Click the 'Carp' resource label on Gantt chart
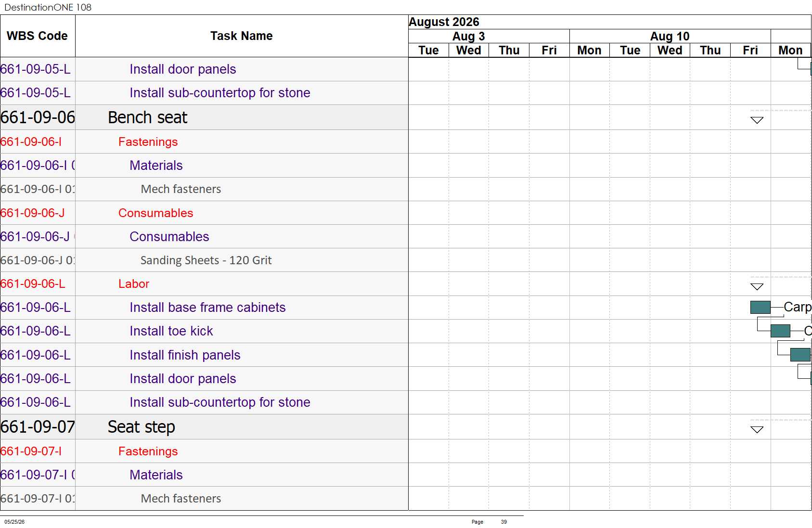The image size is (812, 528). [x=798, y=307]
